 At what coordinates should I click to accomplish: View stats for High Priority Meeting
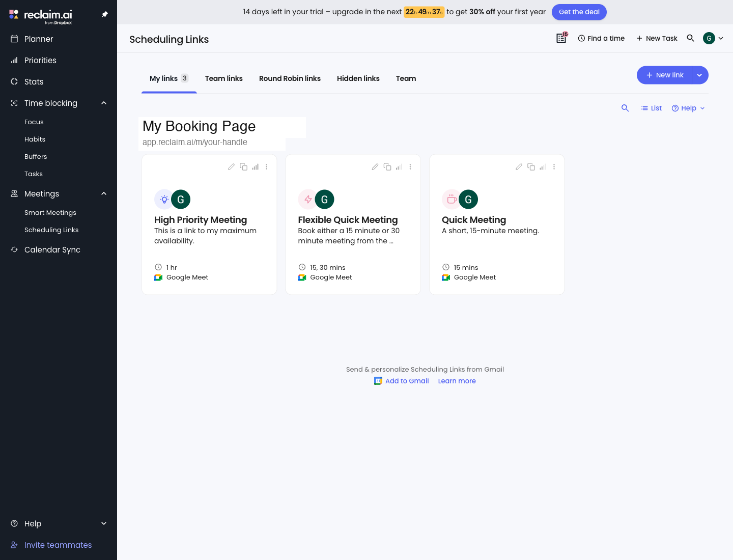pos(256,166)
